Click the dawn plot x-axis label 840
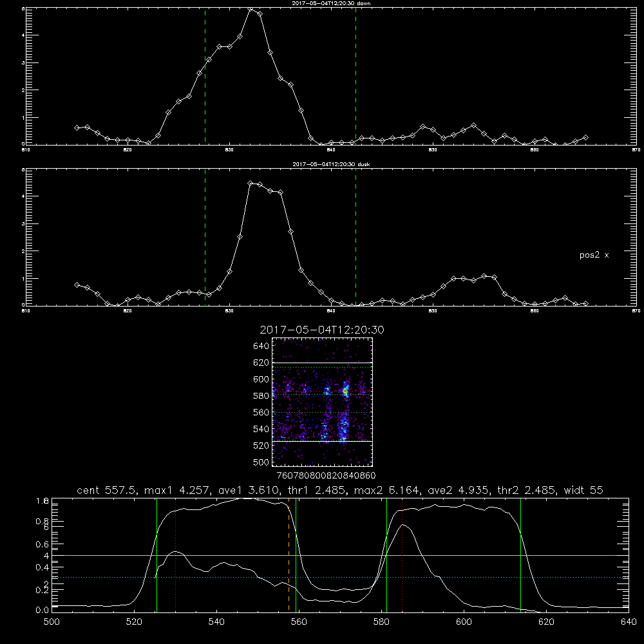644x644 pixels. click(x=331, y=150)
